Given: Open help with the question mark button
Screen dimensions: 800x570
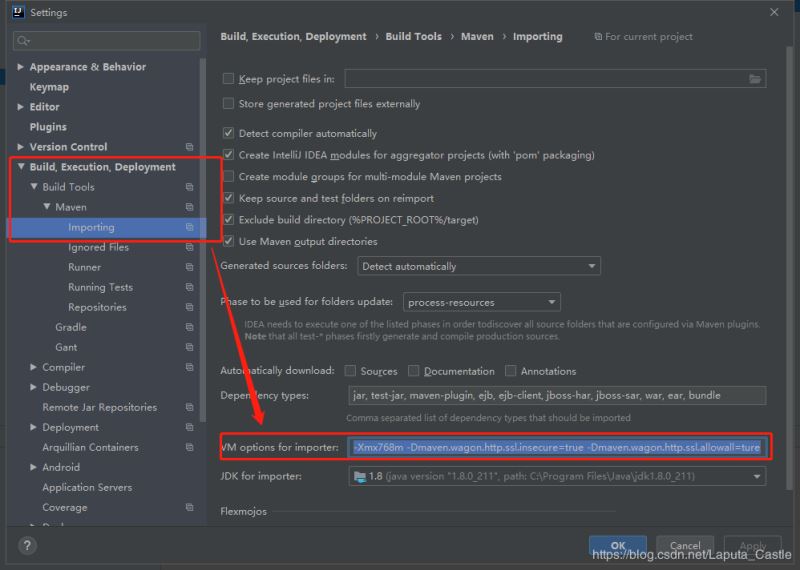Looking at the screenshot, I should click(x=27, y=546).
